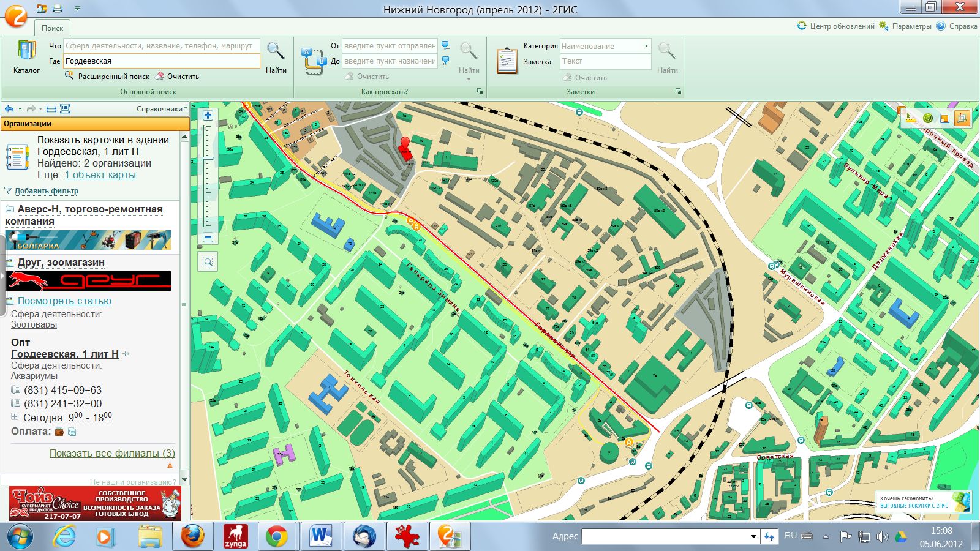Click the Чойз supermarket advertisement banner
Screen dimensions: 980x551
(x=95, y=503)
